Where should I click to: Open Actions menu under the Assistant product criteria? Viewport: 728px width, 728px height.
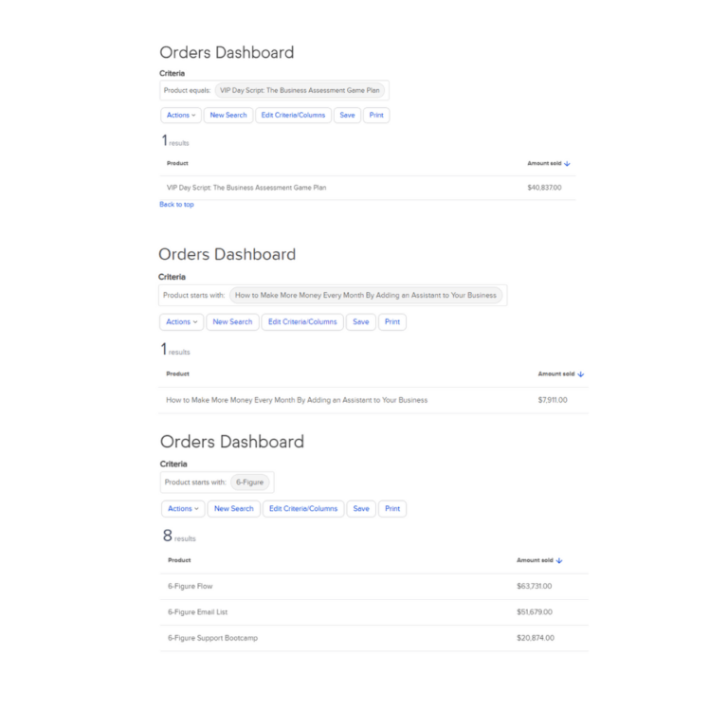click(x=181, y=322)
